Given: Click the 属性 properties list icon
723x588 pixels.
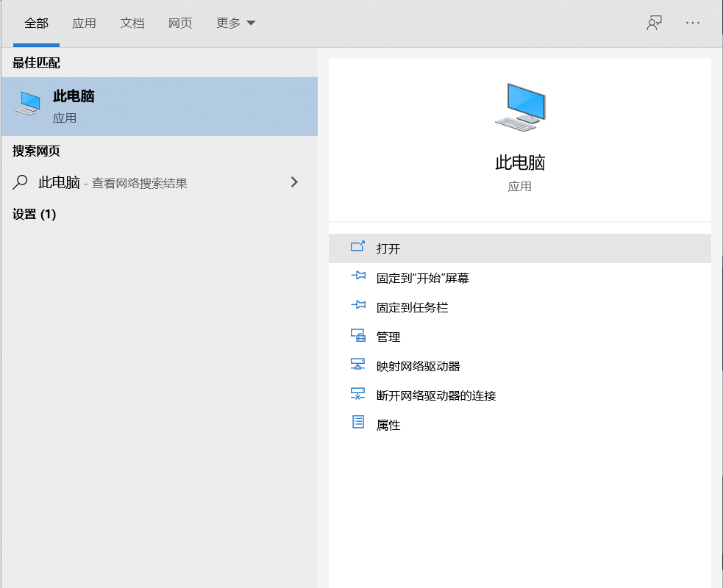Looking at the screenshot, I should pyautogui.click(x=358, y=422).
